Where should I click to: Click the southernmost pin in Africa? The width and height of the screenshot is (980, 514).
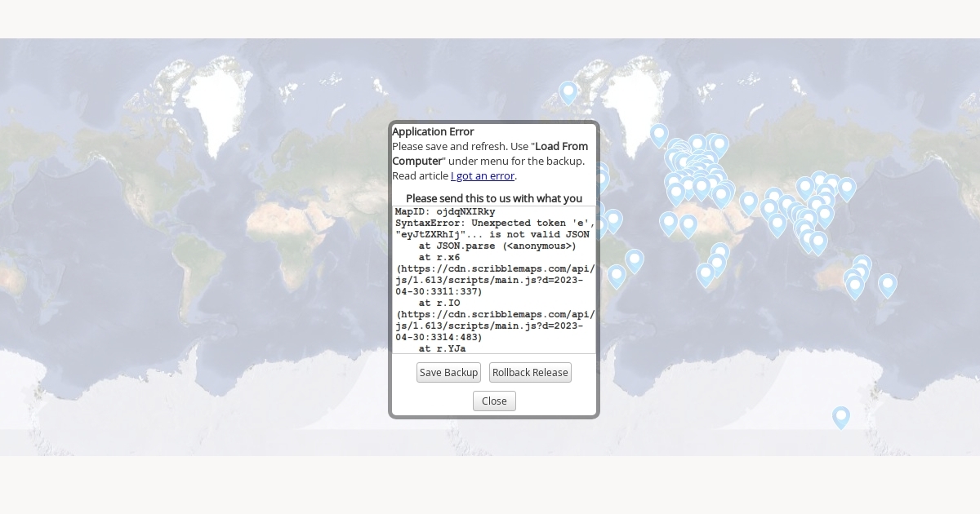706,274
